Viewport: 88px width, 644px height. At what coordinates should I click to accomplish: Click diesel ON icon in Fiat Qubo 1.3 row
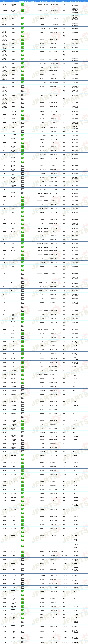click(x=23, y=337)
